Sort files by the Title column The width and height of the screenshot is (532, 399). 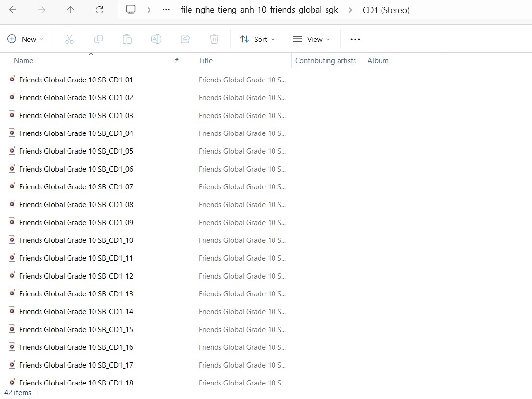click(206, 60)
